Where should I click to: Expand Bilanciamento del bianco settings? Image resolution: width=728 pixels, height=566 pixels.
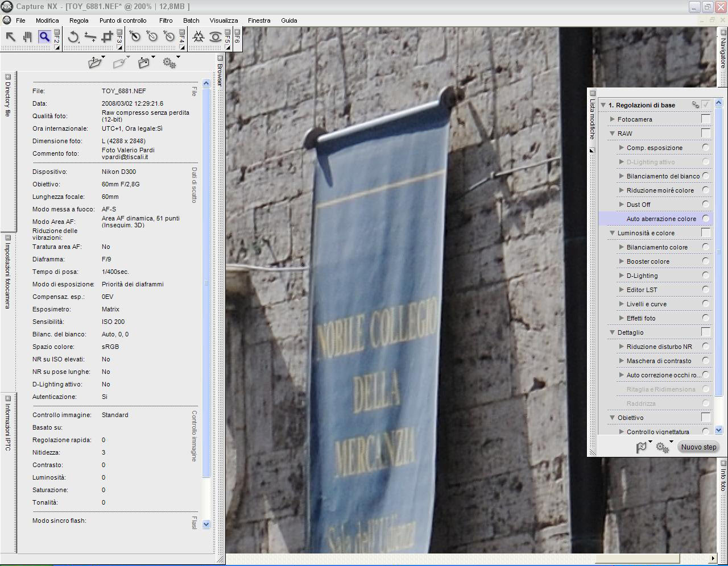click(622, 176)
